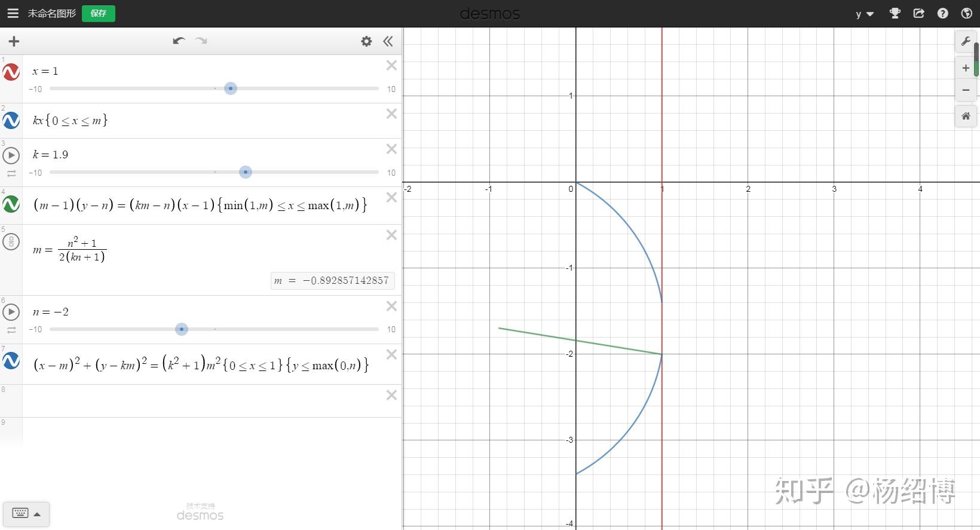Add a new item with plus button
This screenshot has height=530, width=980.
14,41
